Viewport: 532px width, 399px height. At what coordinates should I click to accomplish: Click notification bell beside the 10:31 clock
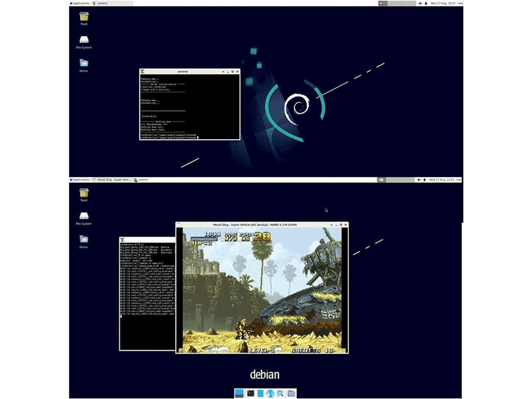tap(426, 3)
